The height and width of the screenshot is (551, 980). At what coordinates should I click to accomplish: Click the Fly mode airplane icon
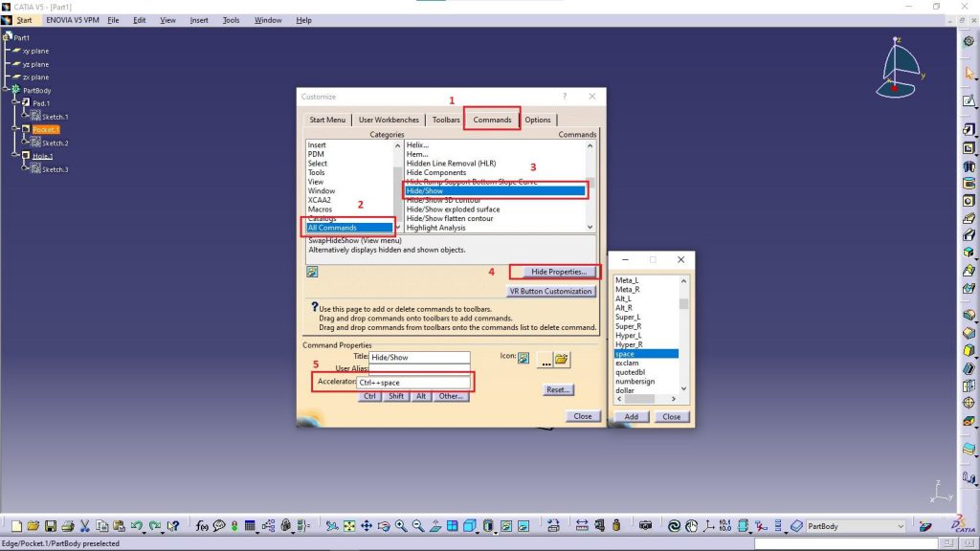pyautogui.click(x=332, y=526)
